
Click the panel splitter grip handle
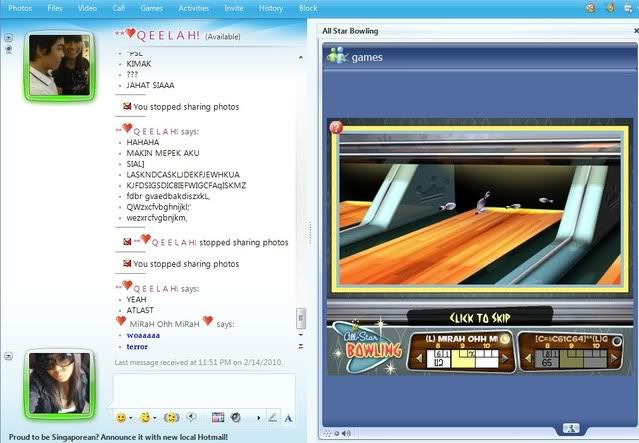tap(310, 233)
